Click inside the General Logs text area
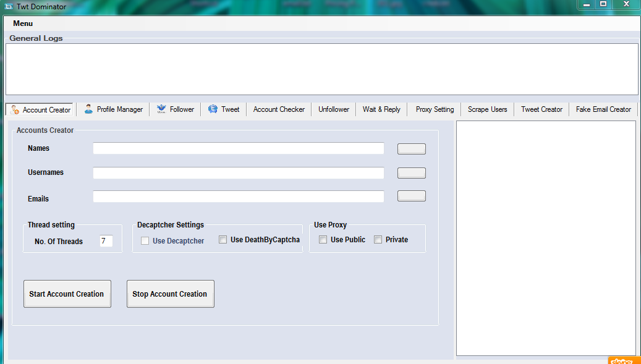This screenshot has width=641, height=364. click(321, 69)
